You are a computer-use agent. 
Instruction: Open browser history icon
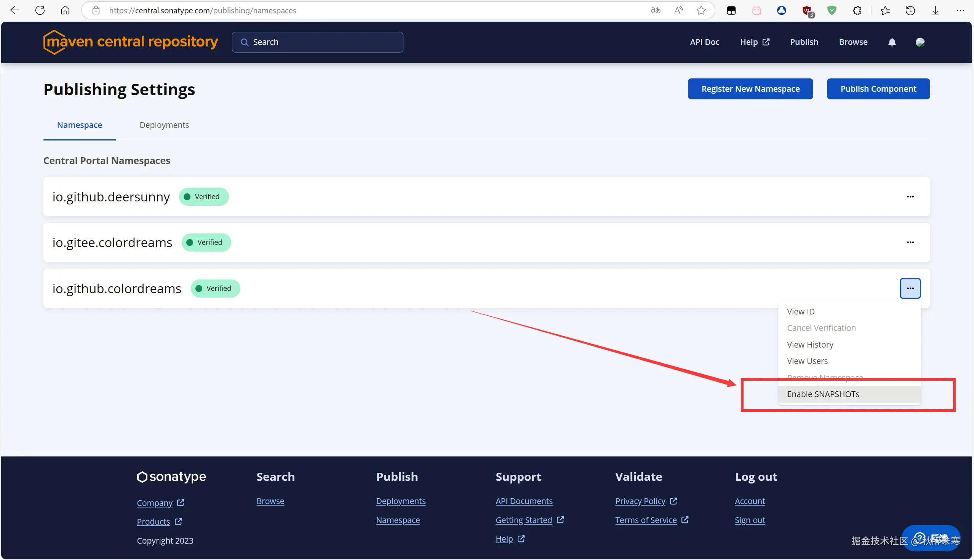click(910, 10)
